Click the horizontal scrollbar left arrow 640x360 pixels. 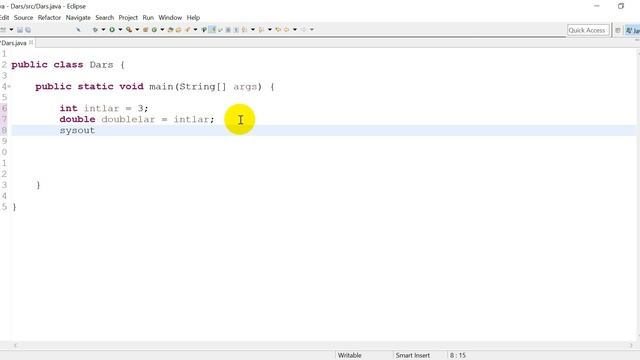(16, 345)
